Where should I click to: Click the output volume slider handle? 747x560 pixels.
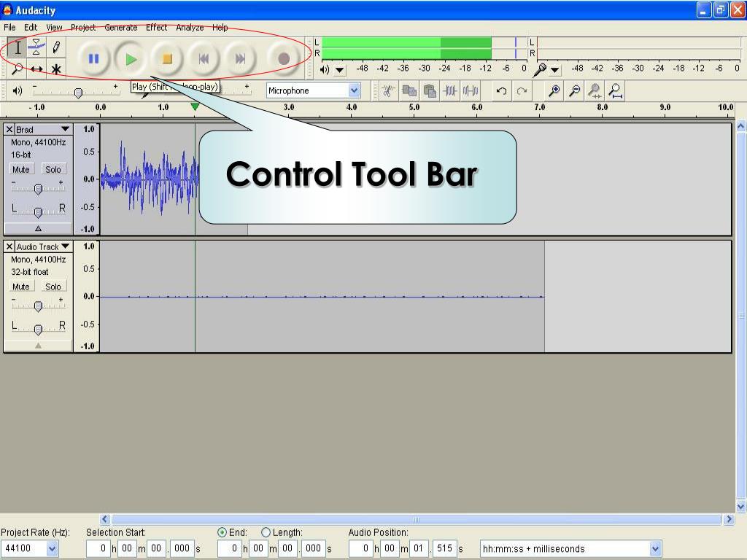point(79,93)
